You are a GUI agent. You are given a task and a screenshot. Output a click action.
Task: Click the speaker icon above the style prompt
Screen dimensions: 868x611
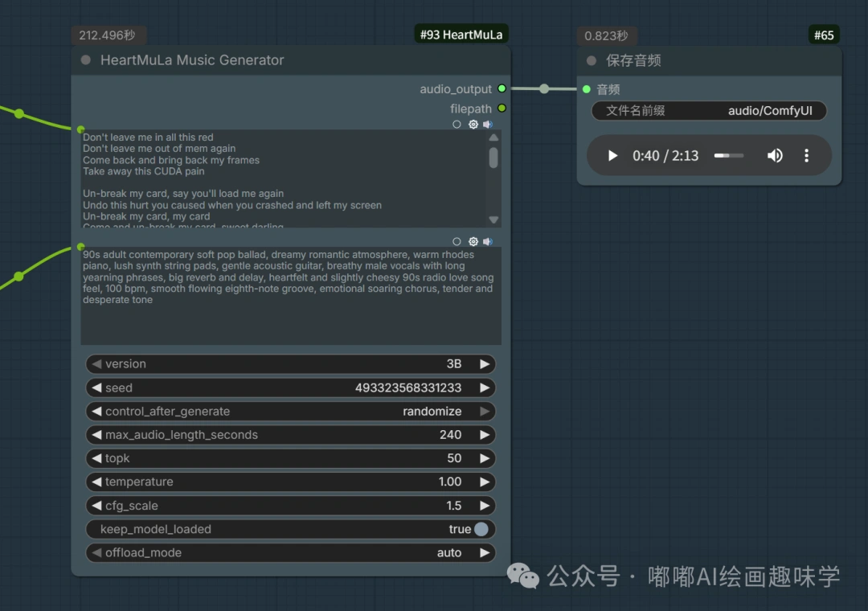click(x=488, y=241)
